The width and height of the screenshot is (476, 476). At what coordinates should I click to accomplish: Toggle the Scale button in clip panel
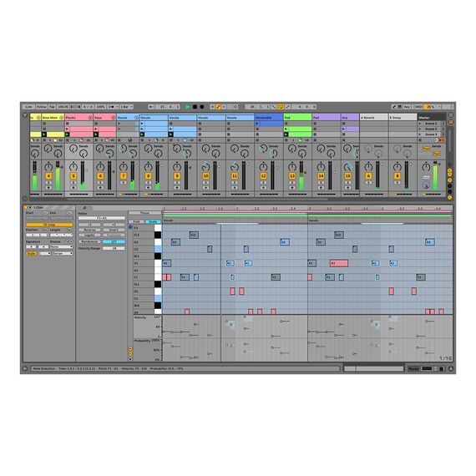pos(31,254)
